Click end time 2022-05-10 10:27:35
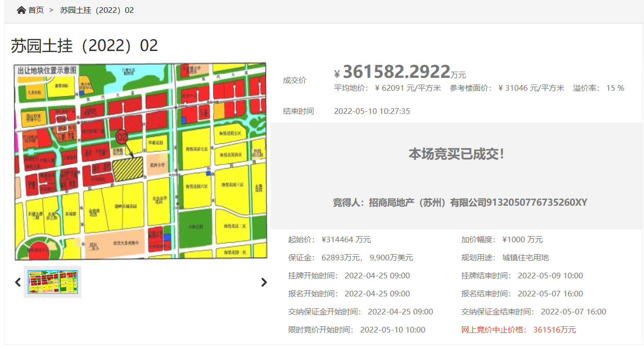Image resolution: width=644 pixels, height=349 pixels. point(372,111)
